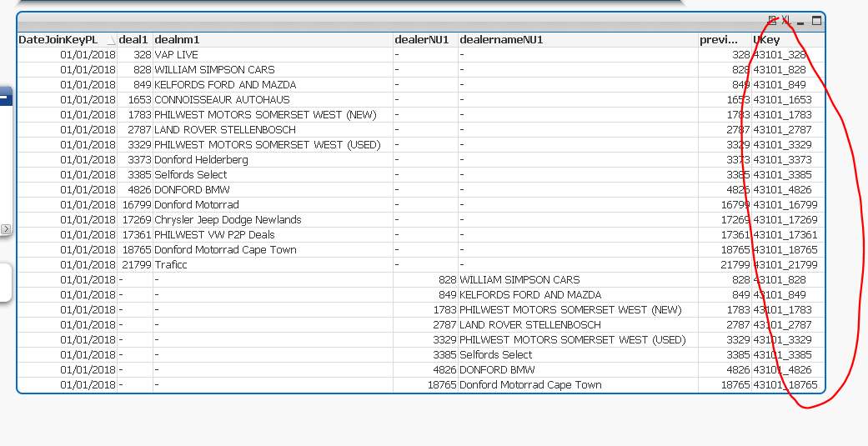Select previ... value 17361

point(735,234)
